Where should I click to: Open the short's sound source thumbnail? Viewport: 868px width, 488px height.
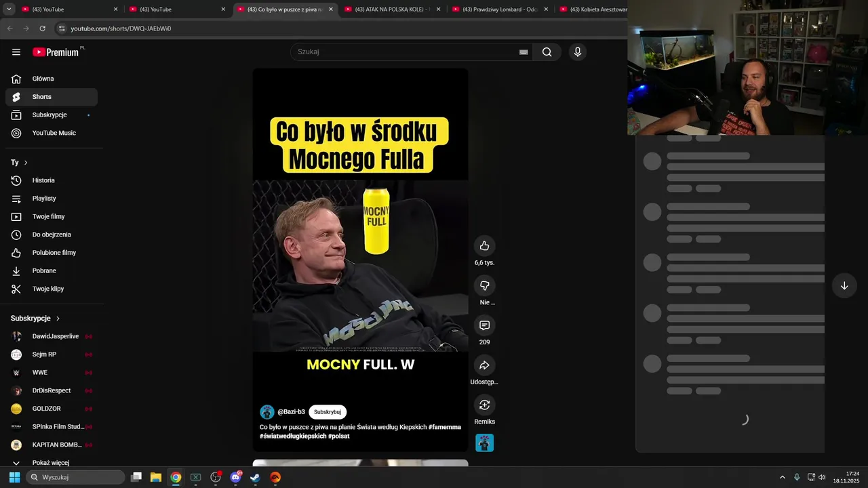click(x=484, y=443)
